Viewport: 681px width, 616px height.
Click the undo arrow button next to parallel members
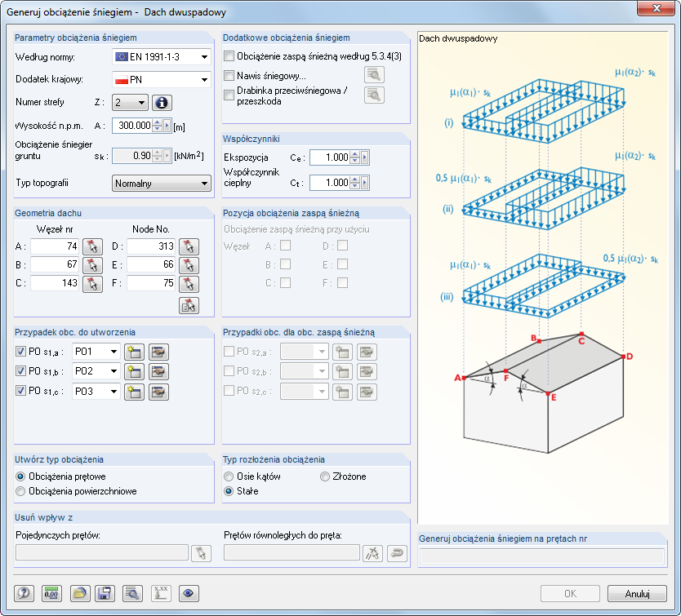point(397,553)
